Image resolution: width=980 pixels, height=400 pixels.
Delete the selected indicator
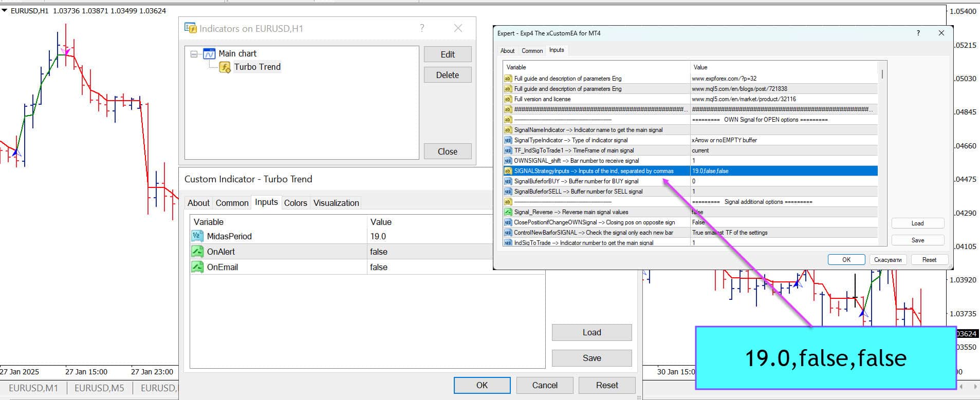click(447, 75)
